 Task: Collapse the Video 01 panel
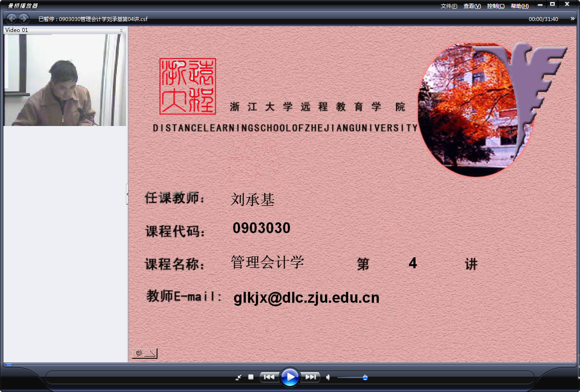tap(121, 30)
